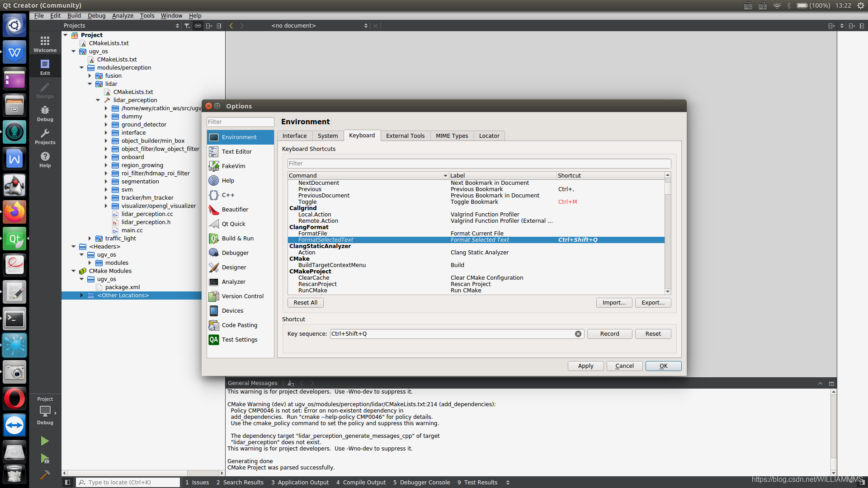Launch Firefox from the Ubuntu dock
The width and height of the screenshot is (868, 488).
tap(14, 212)
